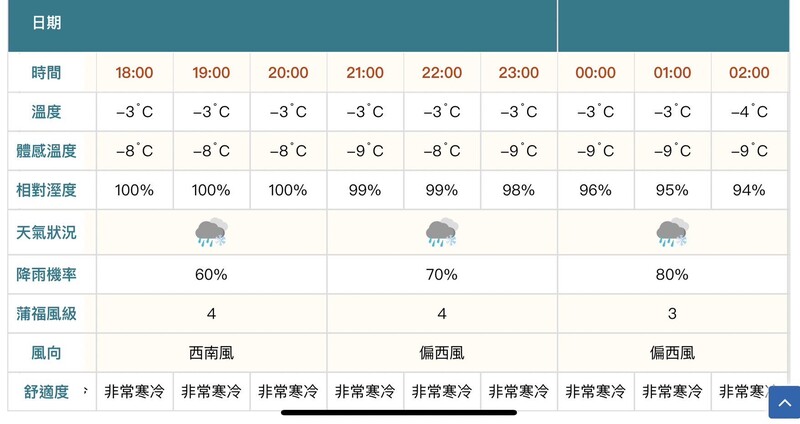Tap the scroll-to-top arrow button
Screen dimensions: 800x424
pyautogui.click(x=784, y=403)
